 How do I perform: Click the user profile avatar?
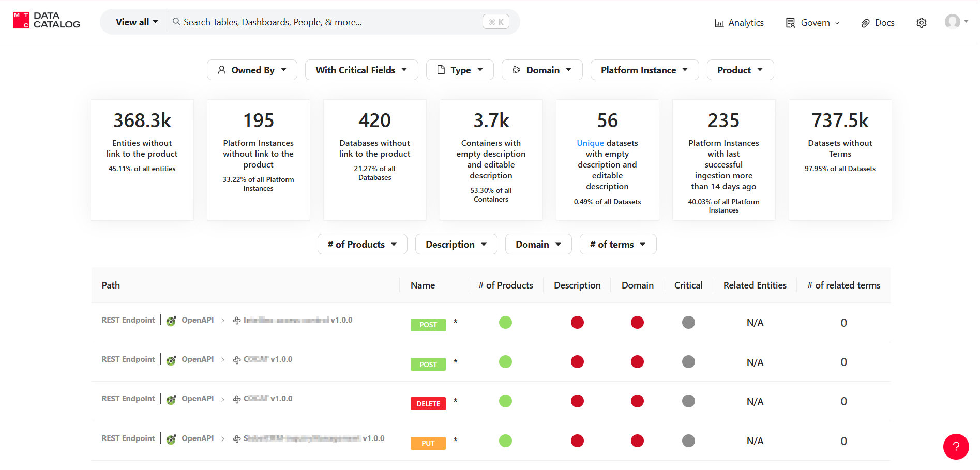point(952,22)
